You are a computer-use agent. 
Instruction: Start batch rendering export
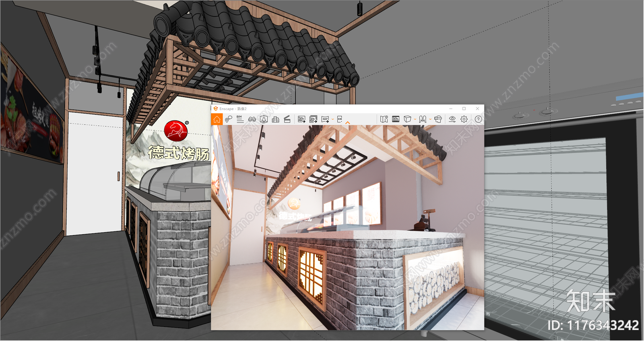click(313, 119)
